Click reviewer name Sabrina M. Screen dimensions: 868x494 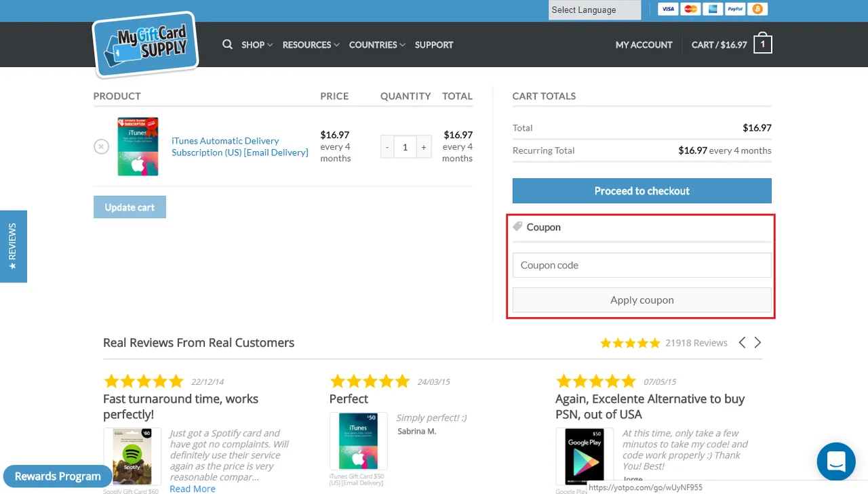point(416,431)
